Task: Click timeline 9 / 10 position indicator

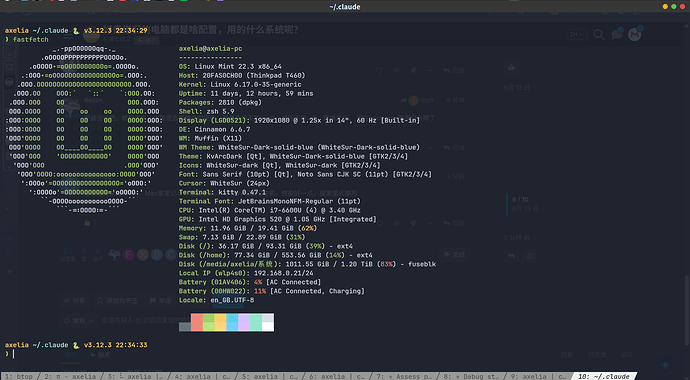Action: click(x=520, y=200)
